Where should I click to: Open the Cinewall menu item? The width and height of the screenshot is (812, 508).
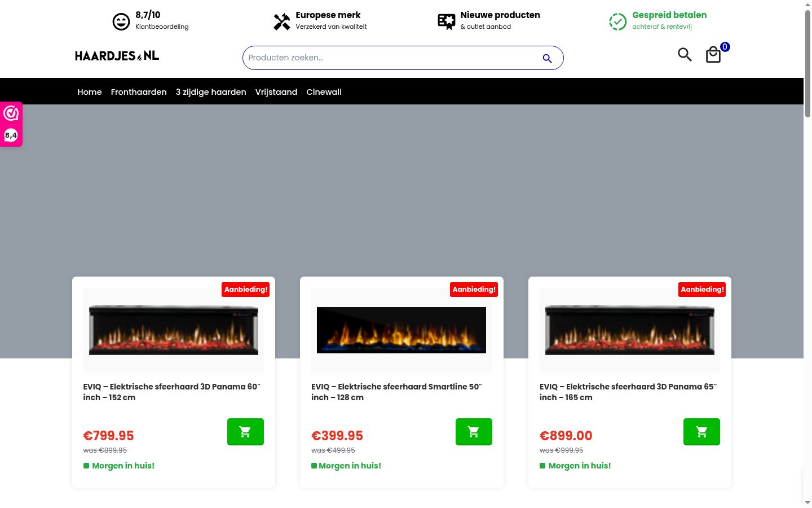pyautogui.click(x=324, y=92)
